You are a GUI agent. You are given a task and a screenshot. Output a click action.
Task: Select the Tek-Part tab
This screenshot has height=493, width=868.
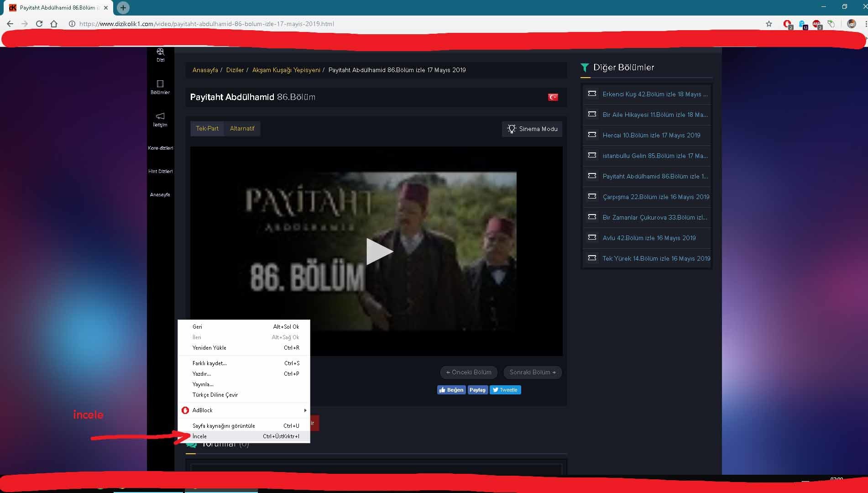click(207, 128)
